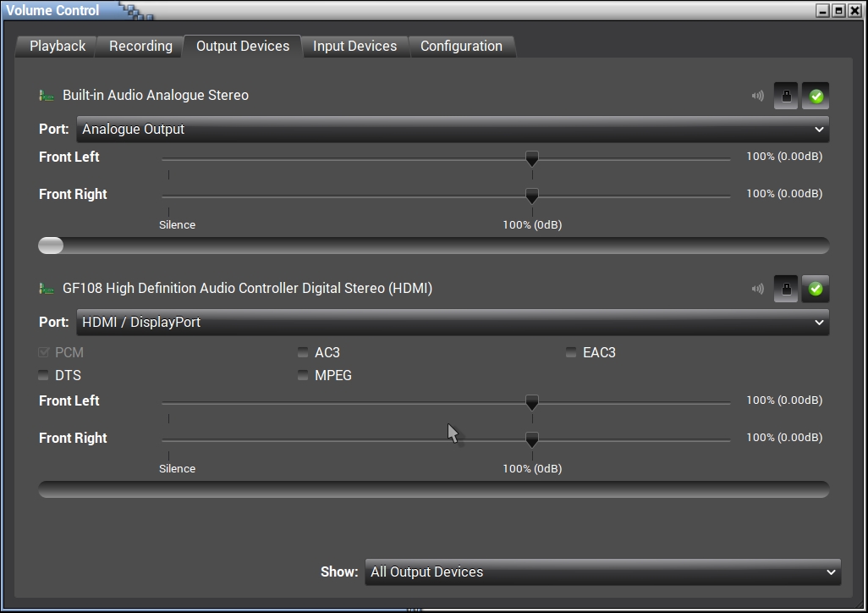The image size is (868, 613).
Task: Open the Analogue Output port dropdown
Action: tap(453, 130)
